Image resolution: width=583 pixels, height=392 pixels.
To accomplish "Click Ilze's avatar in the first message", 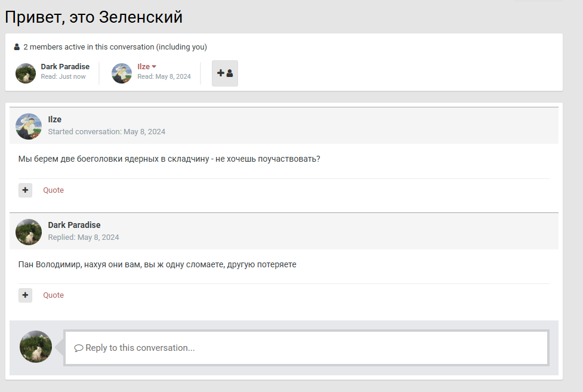I will click(x=28, y=126).
